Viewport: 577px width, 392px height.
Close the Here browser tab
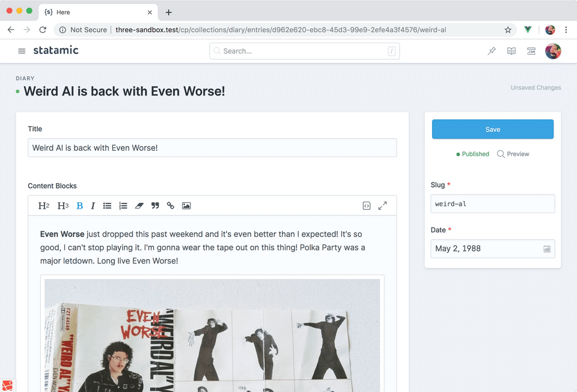pos(150,12)
